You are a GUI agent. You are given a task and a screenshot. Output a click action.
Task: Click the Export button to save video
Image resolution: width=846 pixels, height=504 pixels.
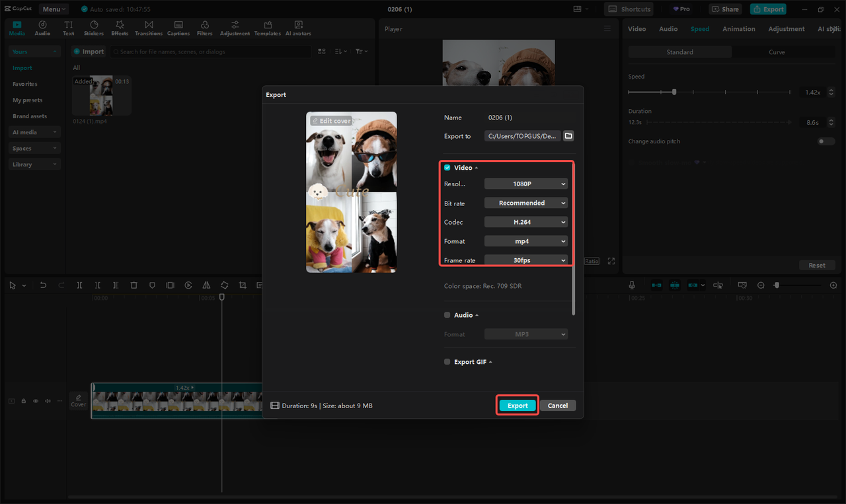pos(517,405)
